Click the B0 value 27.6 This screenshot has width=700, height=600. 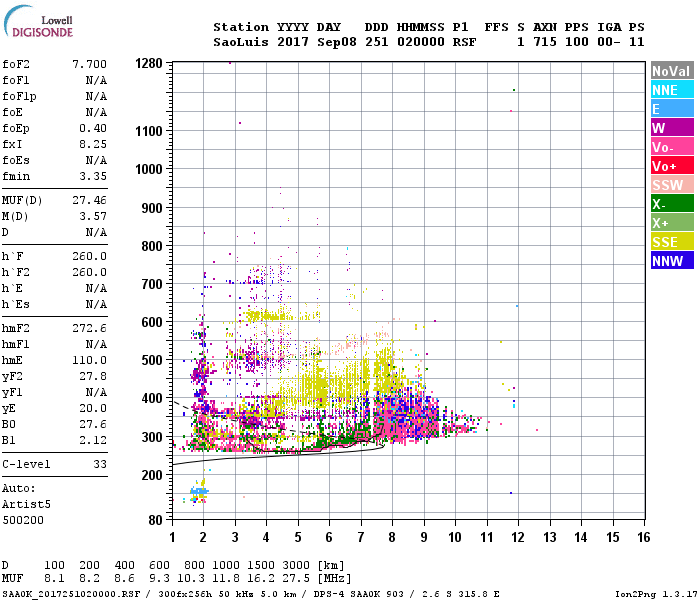pos(93,424)
